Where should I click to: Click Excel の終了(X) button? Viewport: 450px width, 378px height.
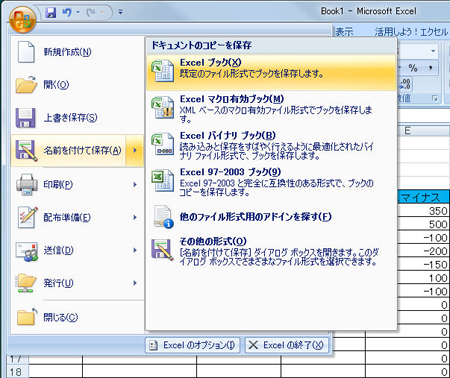point(287,345)
